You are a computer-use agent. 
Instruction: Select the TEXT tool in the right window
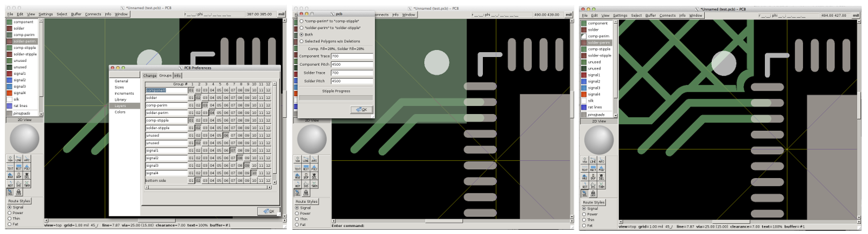[585, 169]
